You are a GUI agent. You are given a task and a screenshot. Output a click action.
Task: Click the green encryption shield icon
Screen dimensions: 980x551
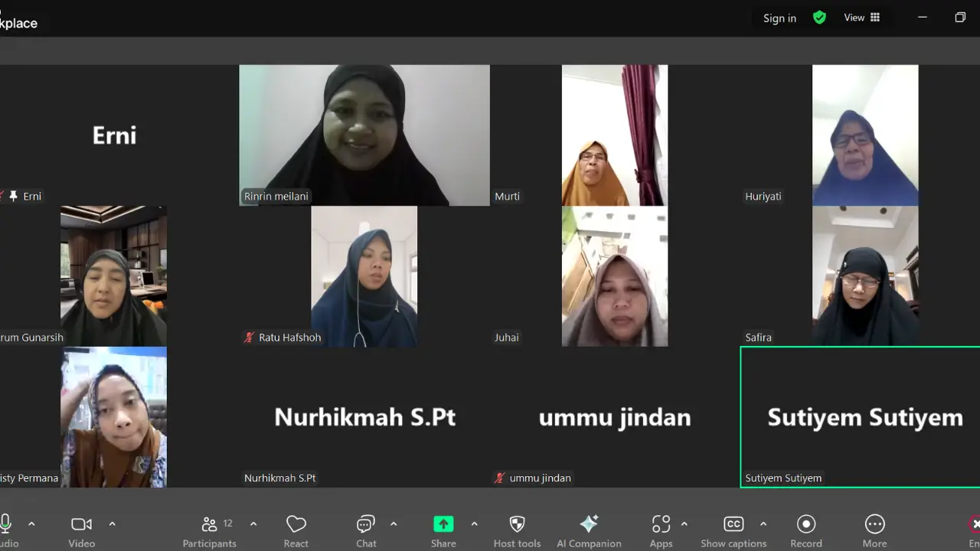tap(819, 18)
